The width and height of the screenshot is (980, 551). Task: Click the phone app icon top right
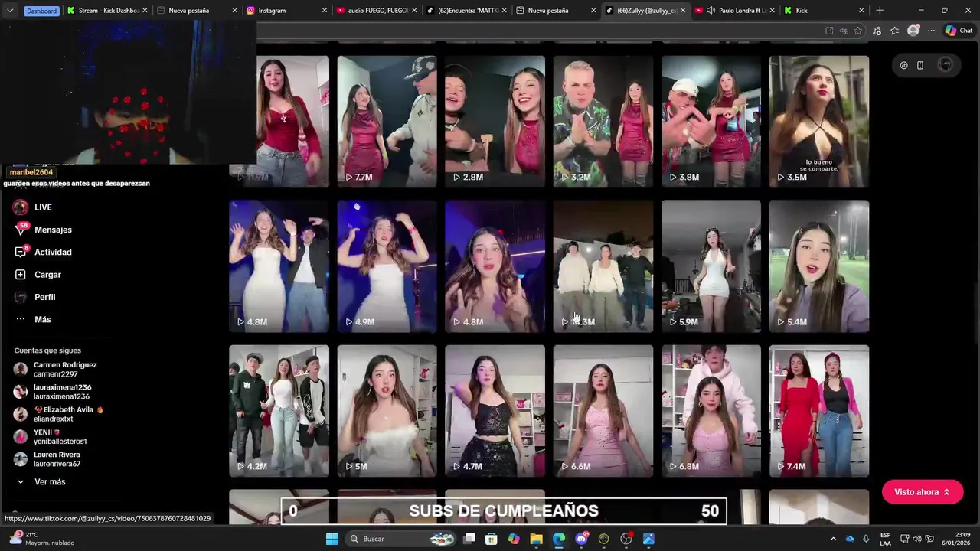click(x=920, y=65)
